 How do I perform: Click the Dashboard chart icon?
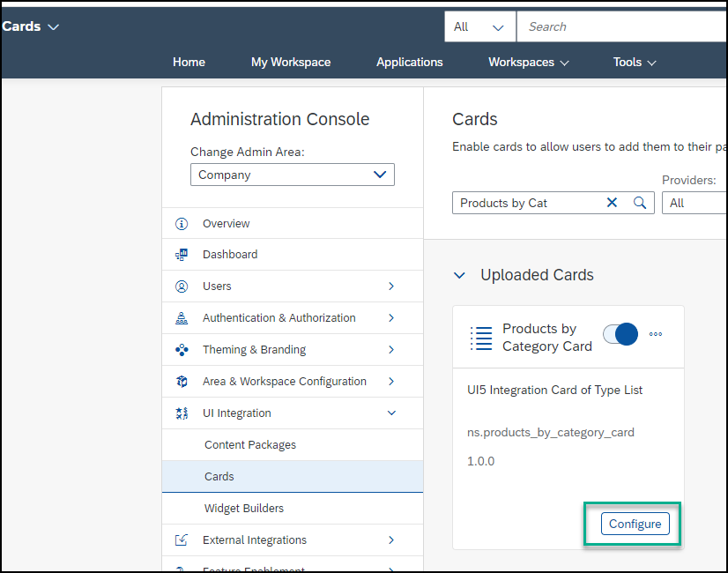click(x=182, y=255)
